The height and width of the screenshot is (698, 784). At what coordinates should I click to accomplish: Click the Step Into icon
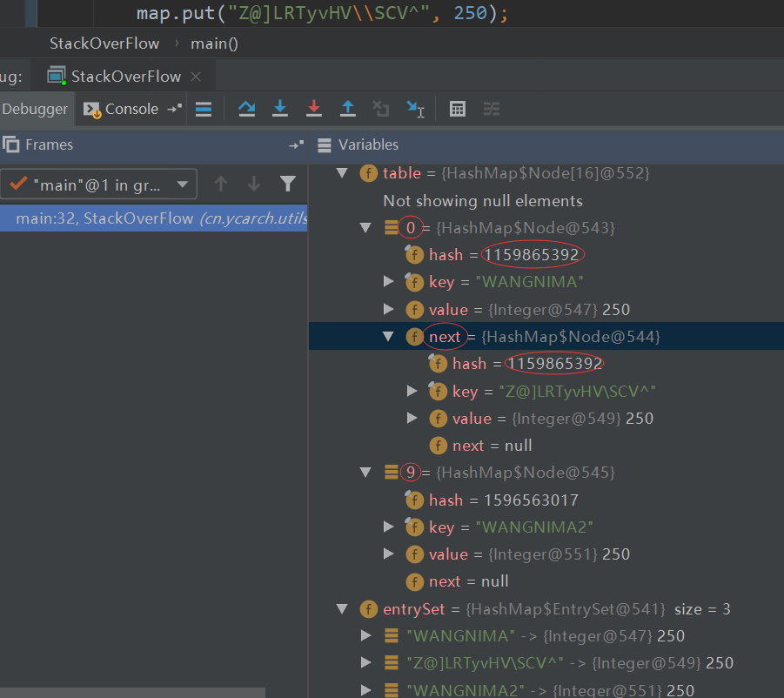pos(280,109)
